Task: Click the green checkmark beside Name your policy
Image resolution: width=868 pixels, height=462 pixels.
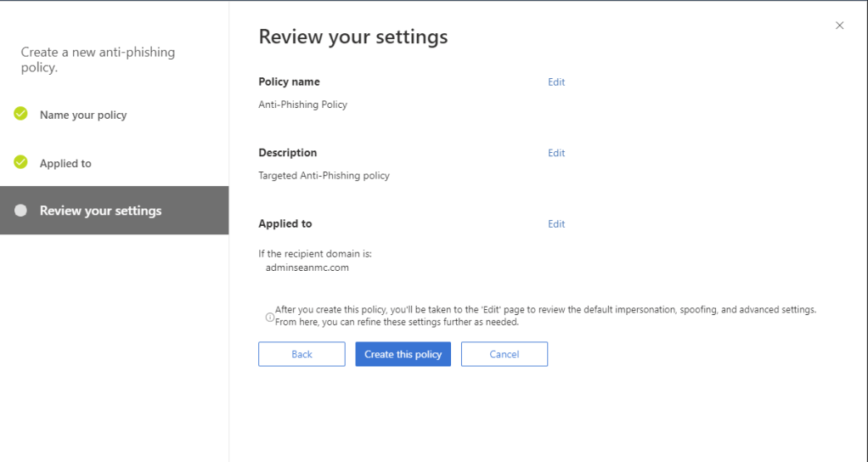Action: pos(21,114)
